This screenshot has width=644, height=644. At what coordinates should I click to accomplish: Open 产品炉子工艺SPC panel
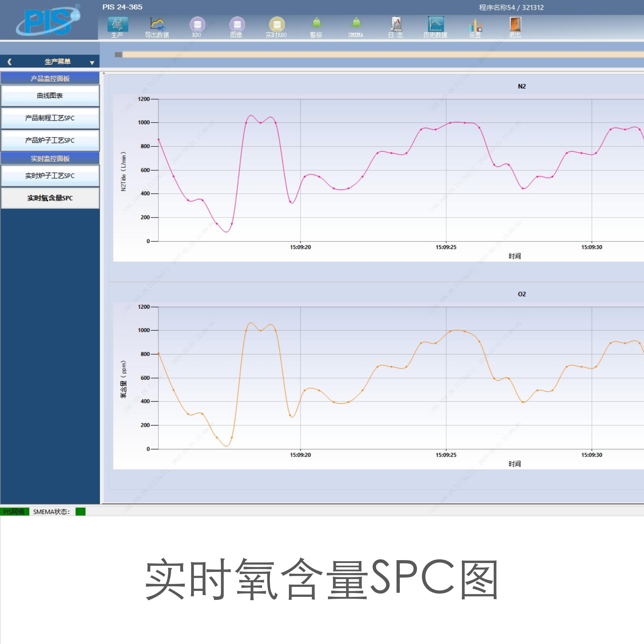50,140
